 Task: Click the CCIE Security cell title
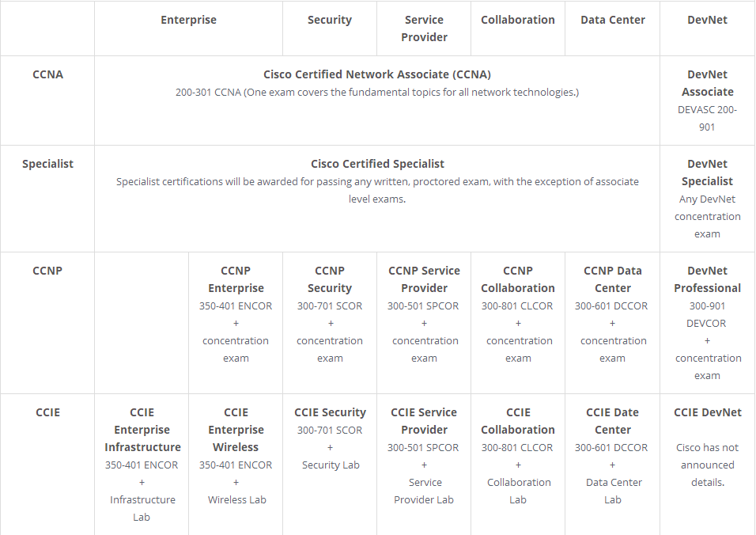pyautogui.click(x=331, y=412)
